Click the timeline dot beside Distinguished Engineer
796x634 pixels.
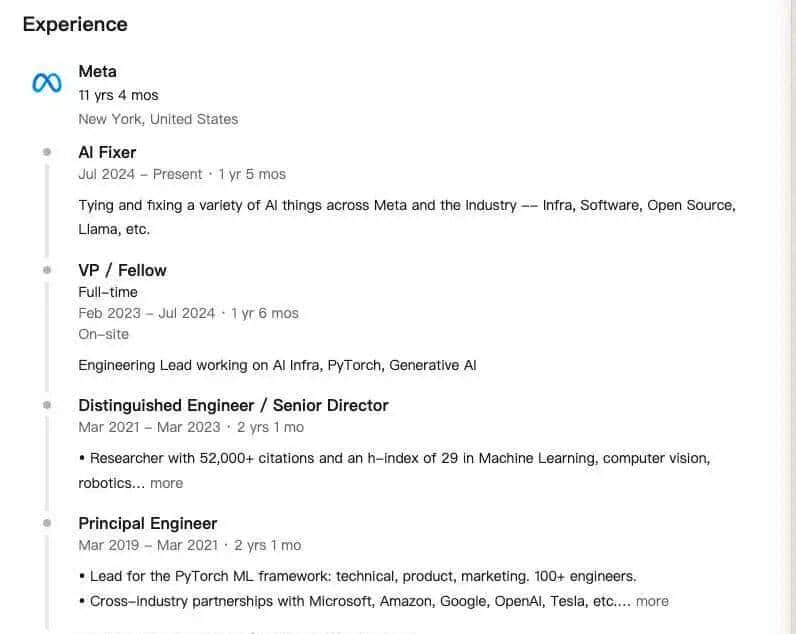point(47,405)
